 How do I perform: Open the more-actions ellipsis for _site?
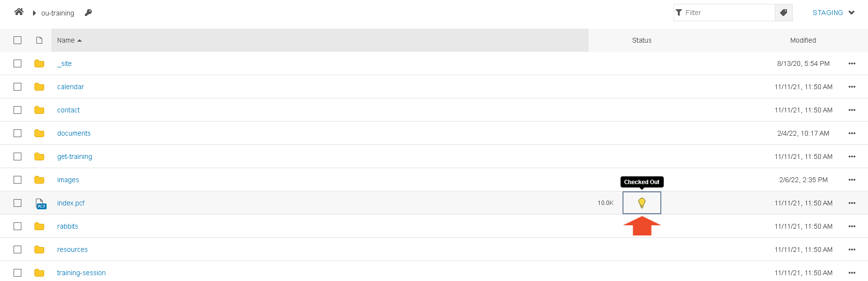tap(852, 63)
